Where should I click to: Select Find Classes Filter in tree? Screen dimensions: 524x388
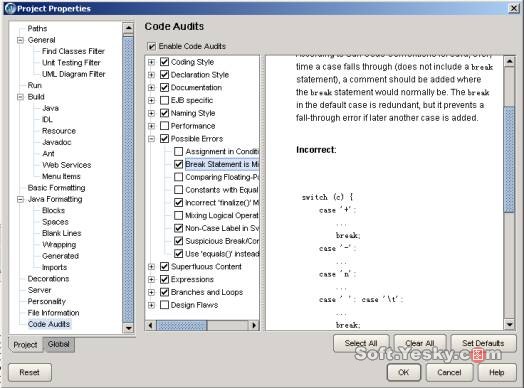coord(73,51)
